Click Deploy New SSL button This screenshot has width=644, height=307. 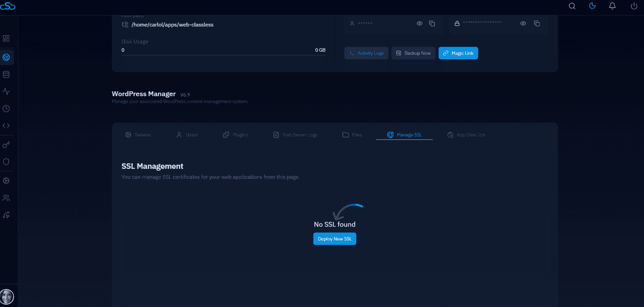pos(335,239)
